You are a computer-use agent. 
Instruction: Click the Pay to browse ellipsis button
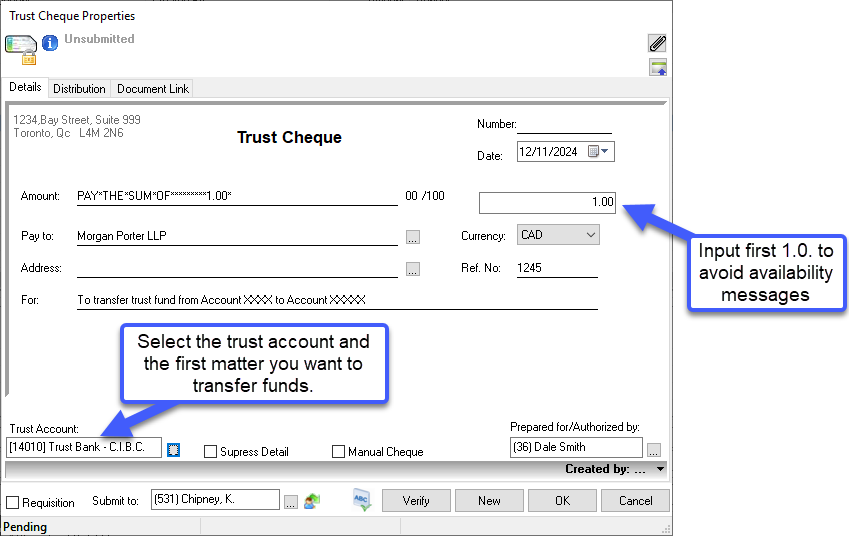[x=413, y=237]
